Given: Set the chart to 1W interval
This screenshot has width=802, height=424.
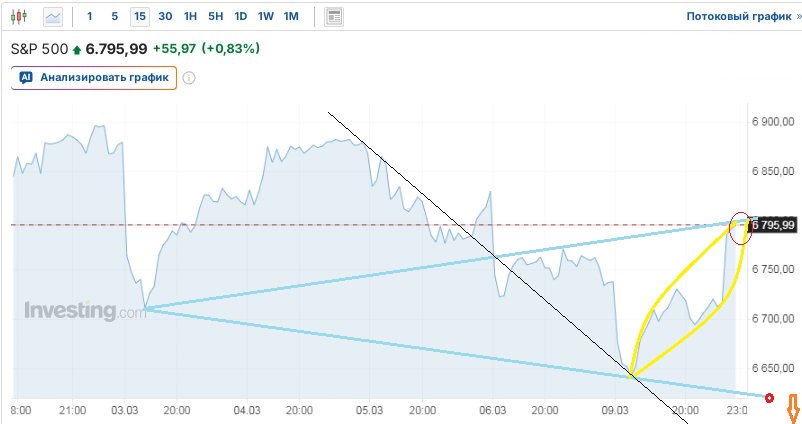Looking at the screenshot, I should pyautogui.click(x=266, y=17).
